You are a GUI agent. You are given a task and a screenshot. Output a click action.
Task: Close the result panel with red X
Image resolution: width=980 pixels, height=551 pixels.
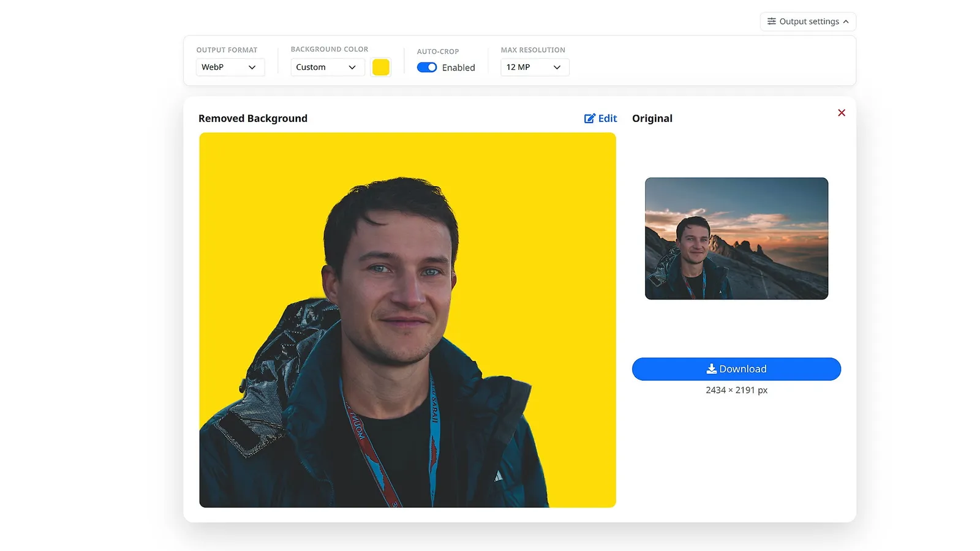tap(842, 113)
